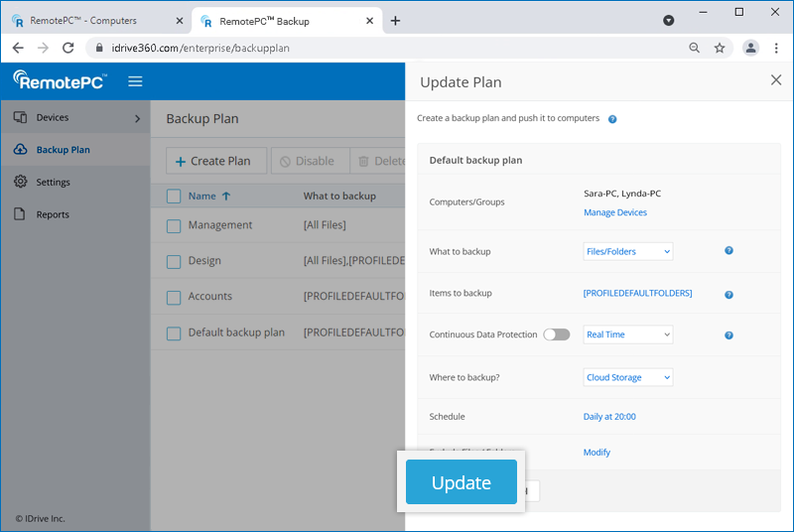Click the hamburger menu icon beside RemotePC logo
Screen dimensions: 794x532
point(135,81)
